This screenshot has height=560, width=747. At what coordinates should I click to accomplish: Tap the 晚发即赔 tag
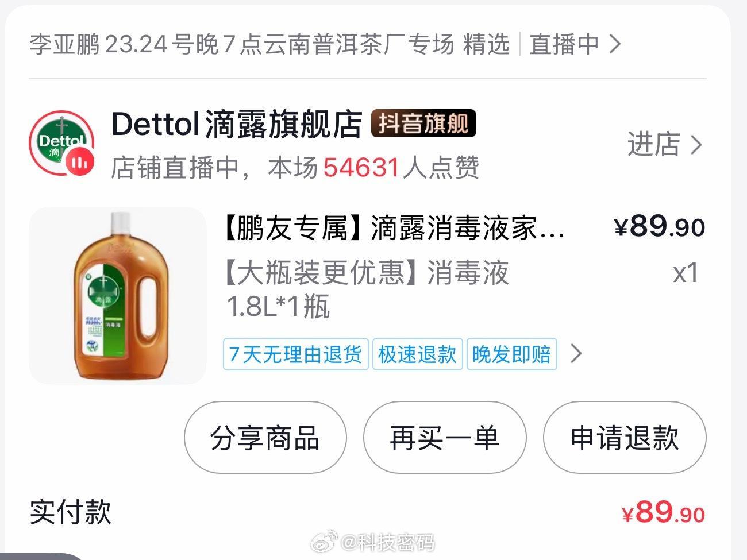tap(511, 354)
